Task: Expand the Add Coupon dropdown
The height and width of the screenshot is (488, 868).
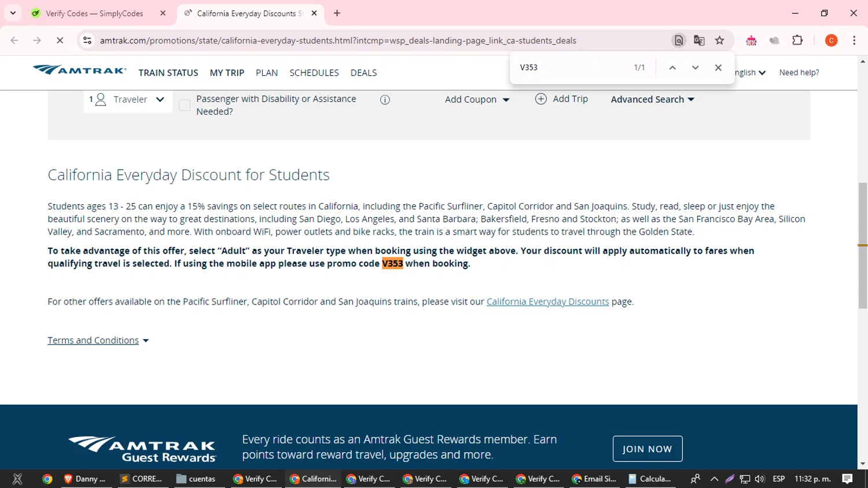Action: coord(477,100)
